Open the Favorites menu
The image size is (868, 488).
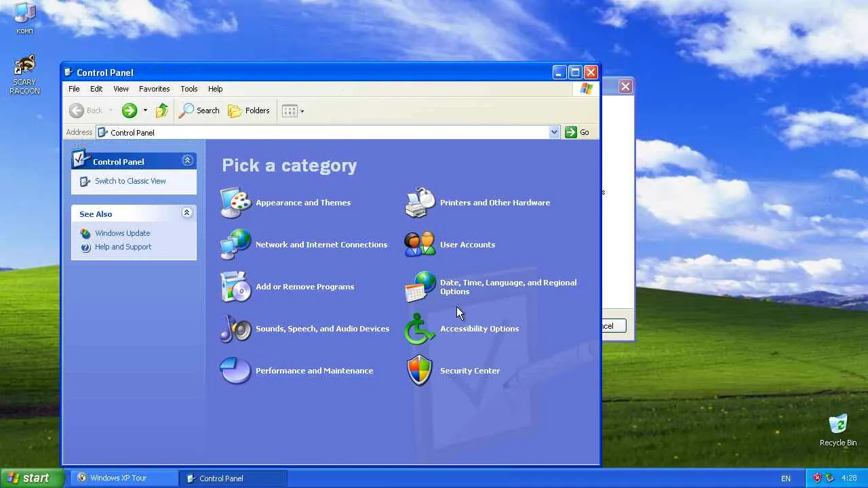[x=155, y=89]
